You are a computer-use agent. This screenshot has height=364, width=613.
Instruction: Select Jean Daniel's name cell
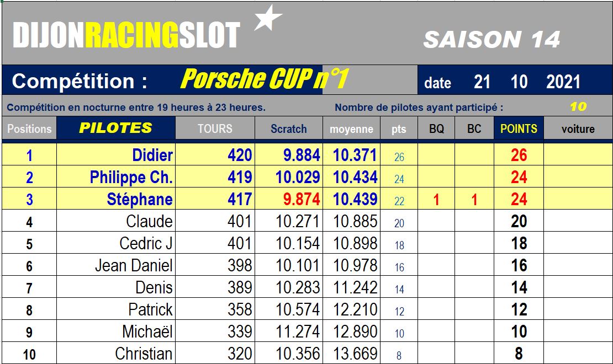[116, 265]
